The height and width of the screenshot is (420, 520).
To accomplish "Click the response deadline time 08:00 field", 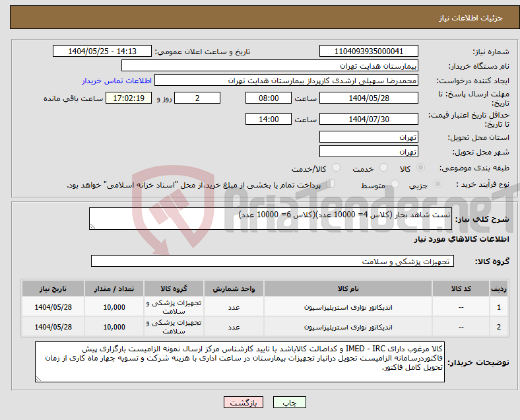I will click(x=269, y=98).
